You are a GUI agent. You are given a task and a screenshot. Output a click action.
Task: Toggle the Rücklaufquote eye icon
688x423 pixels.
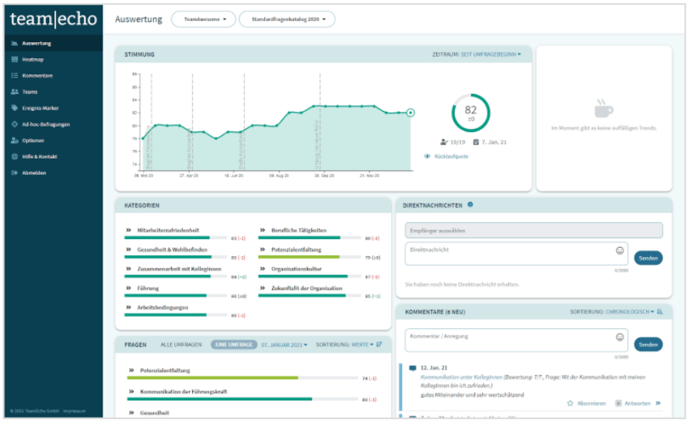pos(427,157)
